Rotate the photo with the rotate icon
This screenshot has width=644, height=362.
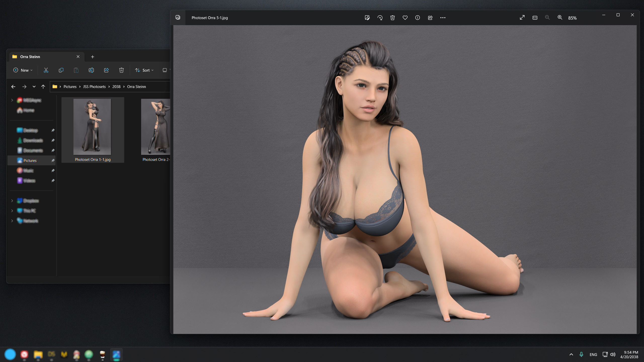380,18
